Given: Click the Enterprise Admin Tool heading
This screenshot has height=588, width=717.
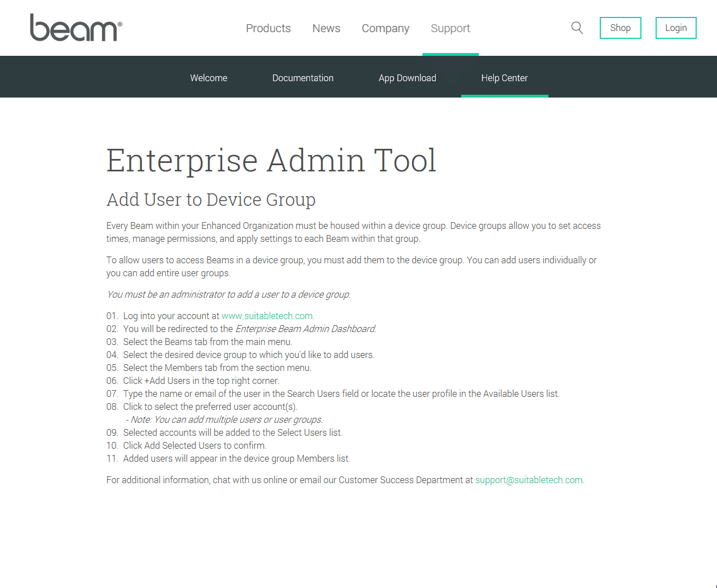Looking at the screenshot, I should click(x=271, y=160).
